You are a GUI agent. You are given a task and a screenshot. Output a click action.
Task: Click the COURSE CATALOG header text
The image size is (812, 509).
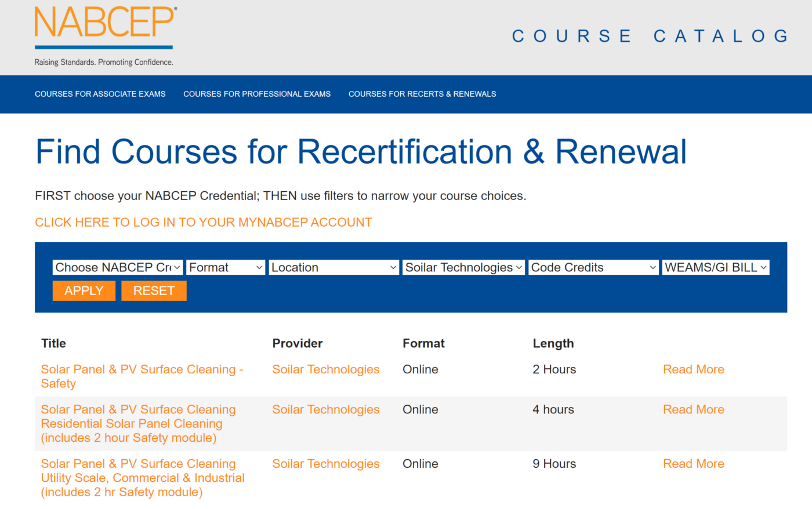650,36
